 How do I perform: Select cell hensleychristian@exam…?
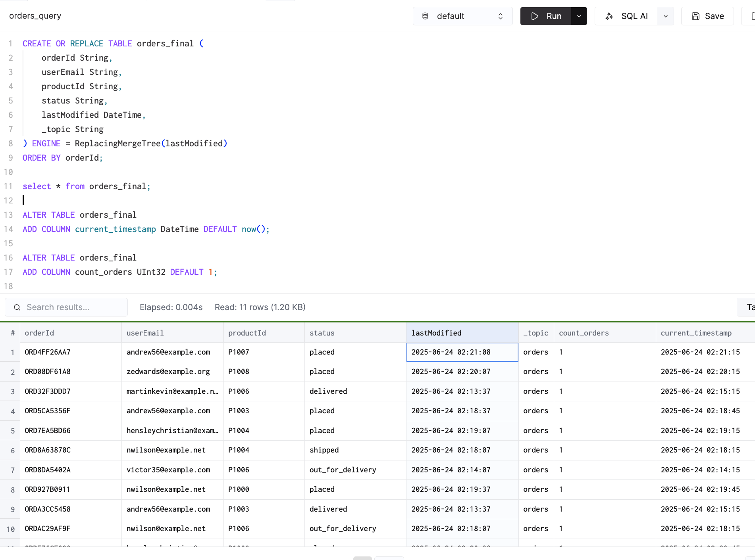coord(172,431)
